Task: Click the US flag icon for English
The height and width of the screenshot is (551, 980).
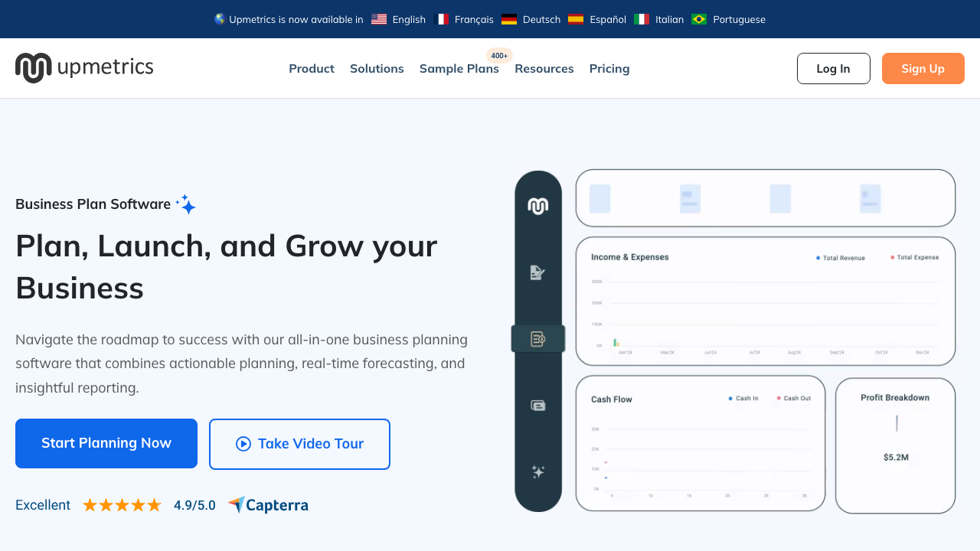Action: (379, 19)
